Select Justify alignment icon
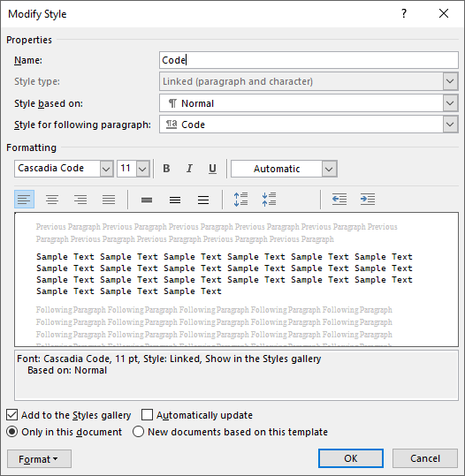Viewport: 465px width, 476px height. 109,200
